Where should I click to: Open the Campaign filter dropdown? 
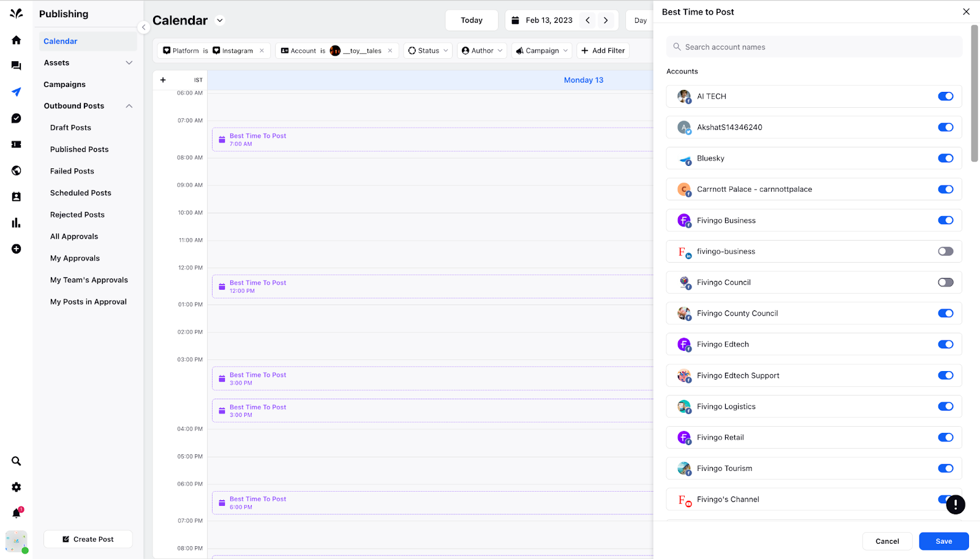(x=542, y=51)
